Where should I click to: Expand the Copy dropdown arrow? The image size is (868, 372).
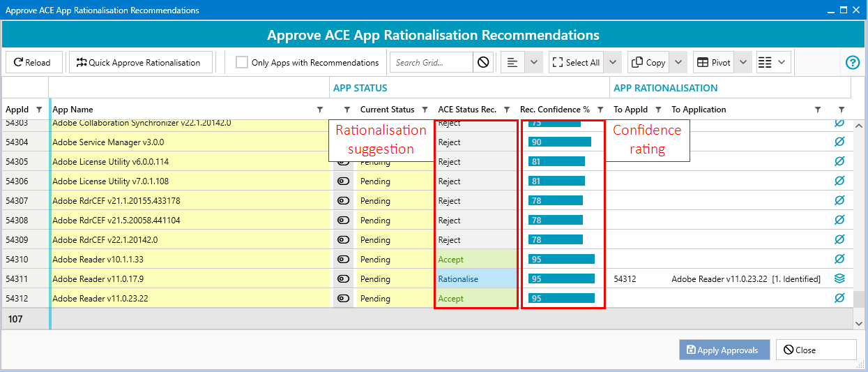[678, 62]
